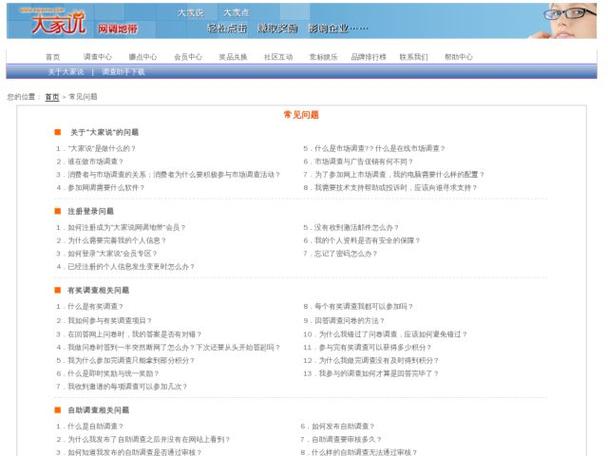Open question 我参与的调查如何才算是回答完毕了？
The width and height of the screenshot is (608, 456).
pyautogui.click(x=379, y=374)
